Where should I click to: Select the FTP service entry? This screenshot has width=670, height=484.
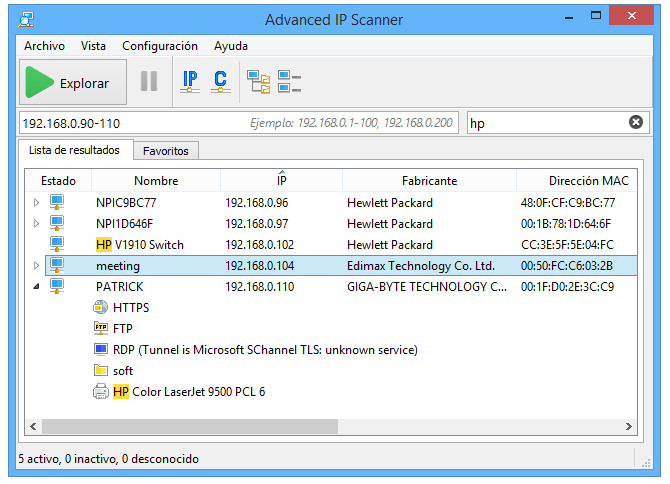coord(123,329)
